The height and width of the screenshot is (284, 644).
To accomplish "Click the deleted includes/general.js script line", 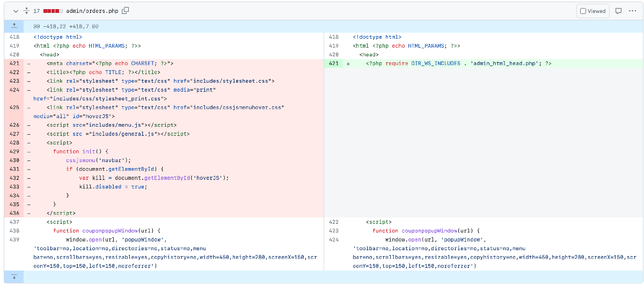I will click(x=118, y=134).
